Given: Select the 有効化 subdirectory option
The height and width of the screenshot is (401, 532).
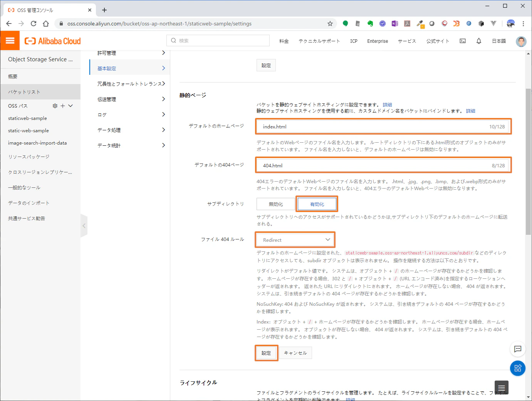Looking at the screenshot, I should 317,204.
